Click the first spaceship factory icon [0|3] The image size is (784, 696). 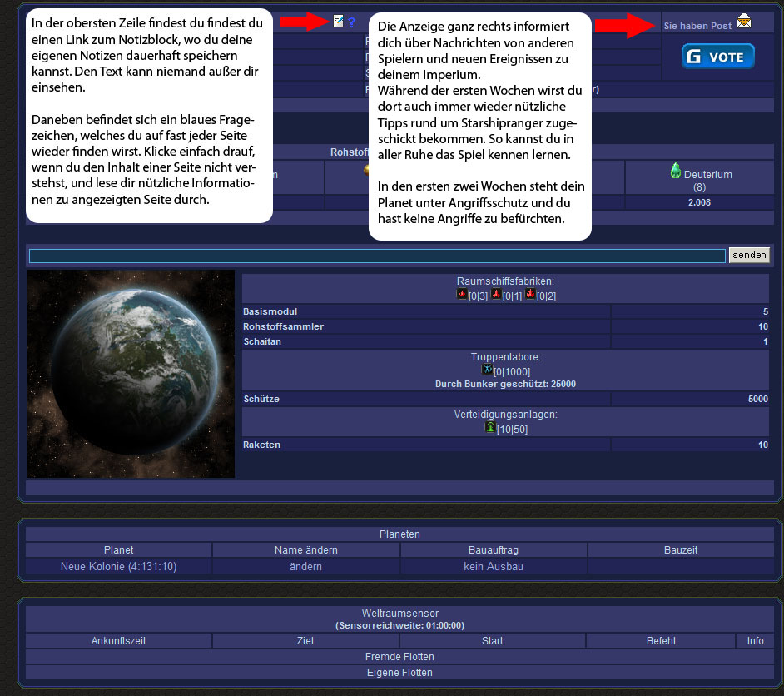463,295
